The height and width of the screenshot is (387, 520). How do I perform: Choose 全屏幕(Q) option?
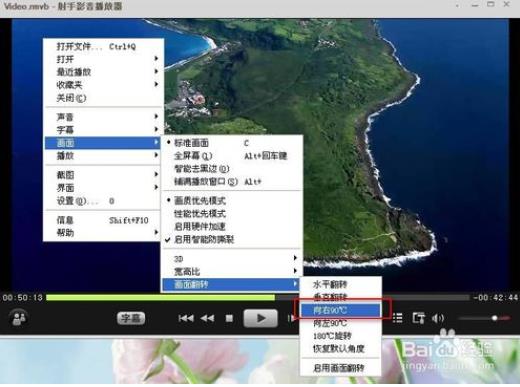tap(232, 156)
